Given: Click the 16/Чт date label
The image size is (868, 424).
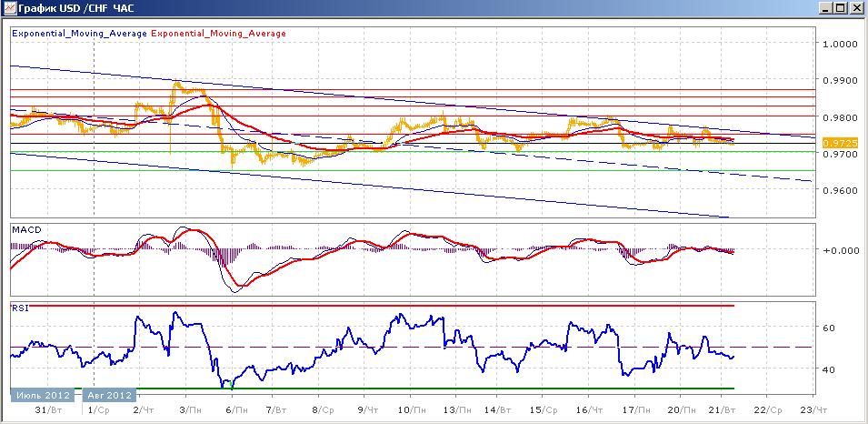Looking at the screenshot, I should (x=590, y=410).
